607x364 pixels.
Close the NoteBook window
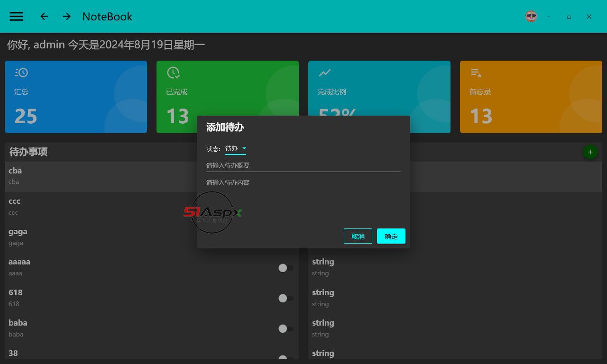point(589,17)
